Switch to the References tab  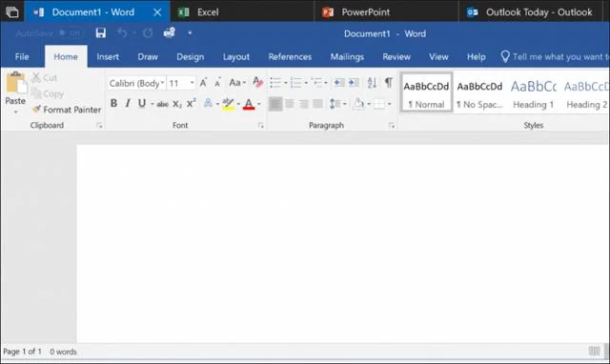pyautogui.click(x=290, y=57)
